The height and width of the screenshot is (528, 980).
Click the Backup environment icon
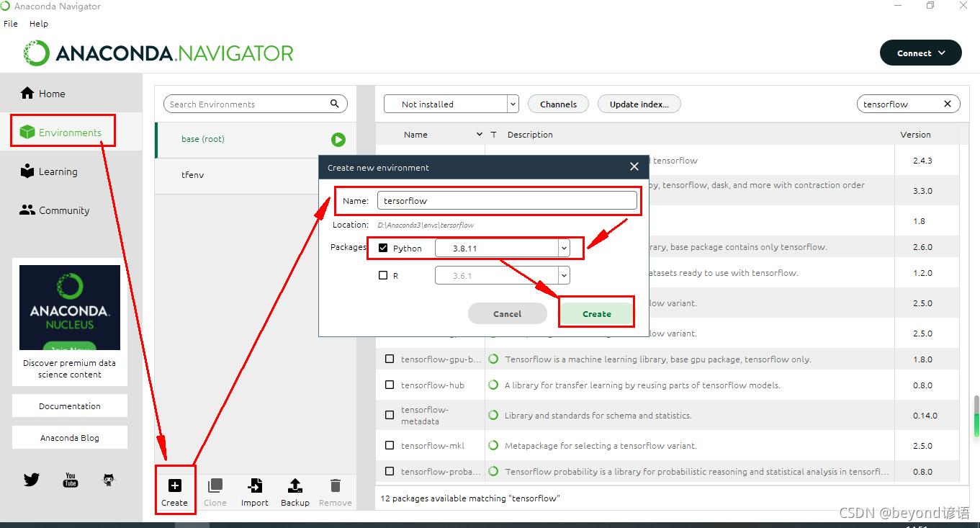pyautogui.click(x=295, y=486)
